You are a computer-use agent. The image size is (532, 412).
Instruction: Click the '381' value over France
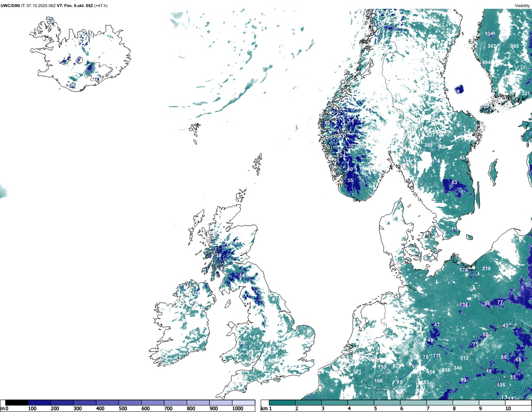pos(357,372)
